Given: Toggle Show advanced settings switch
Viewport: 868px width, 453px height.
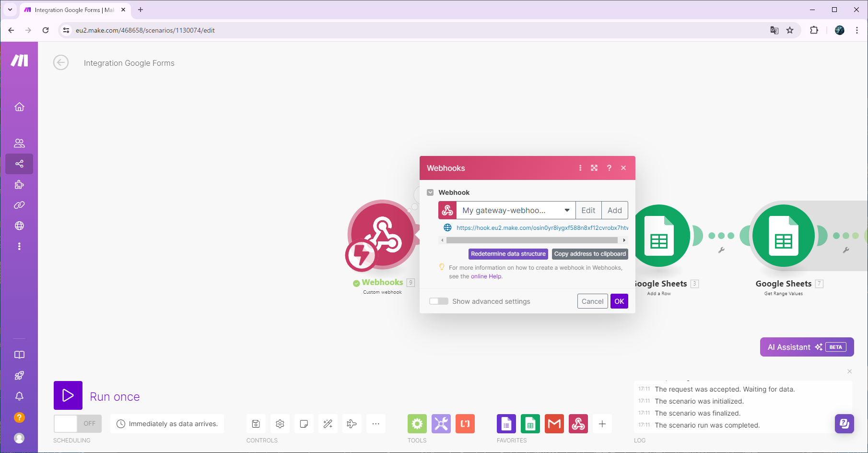Looking at the screenshot, I should (x=439, y=301).
